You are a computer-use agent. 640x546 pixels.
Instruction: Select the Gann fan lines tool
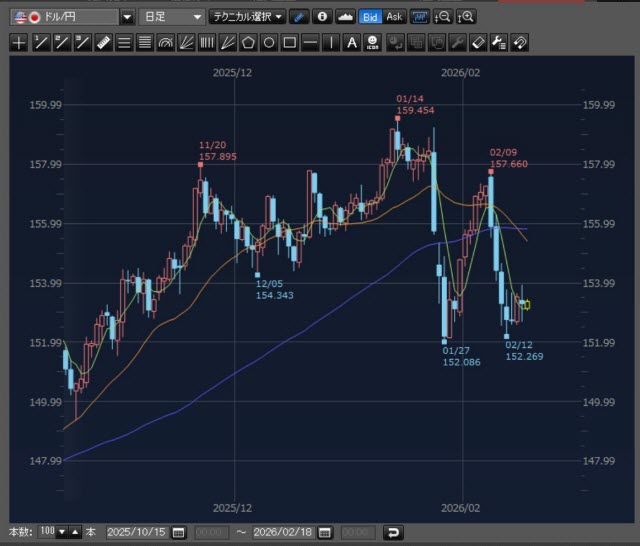[228, 42]
